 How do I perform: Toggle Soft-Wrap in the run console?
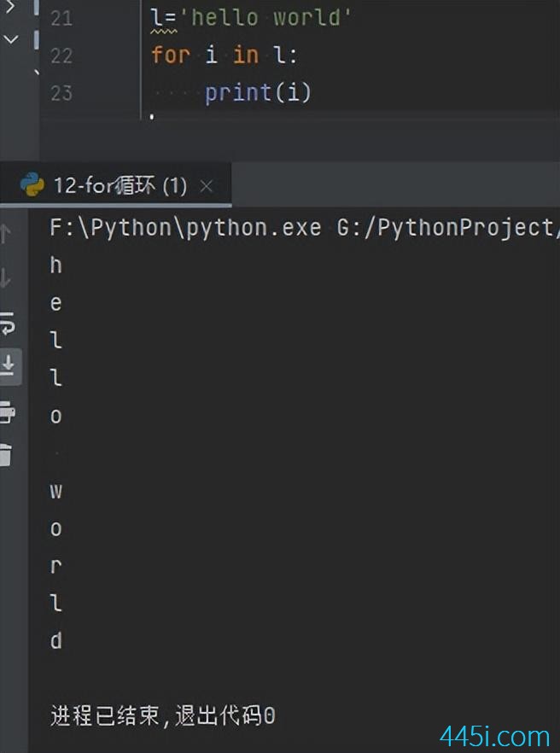[8, 323]
